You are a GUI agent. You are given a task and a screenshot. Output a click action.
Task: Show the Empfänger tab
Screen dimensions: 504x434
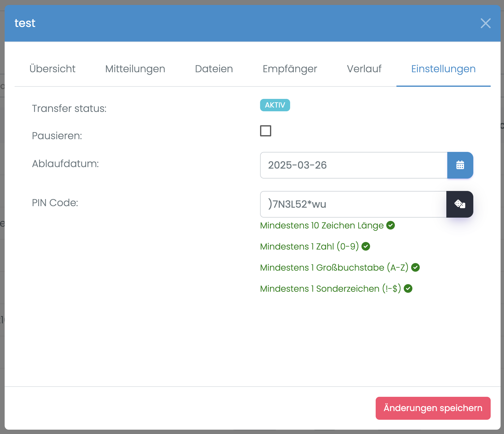290,69
